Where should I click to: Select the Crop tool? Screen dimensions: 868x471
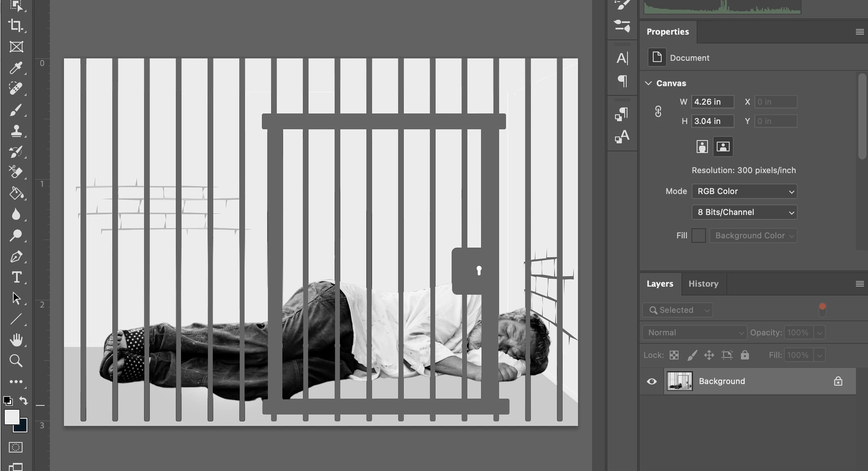(16, 26)
